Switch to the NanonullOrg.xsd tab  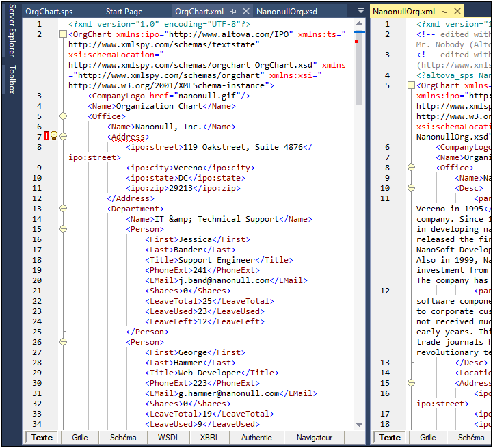[x=287, y=12]
